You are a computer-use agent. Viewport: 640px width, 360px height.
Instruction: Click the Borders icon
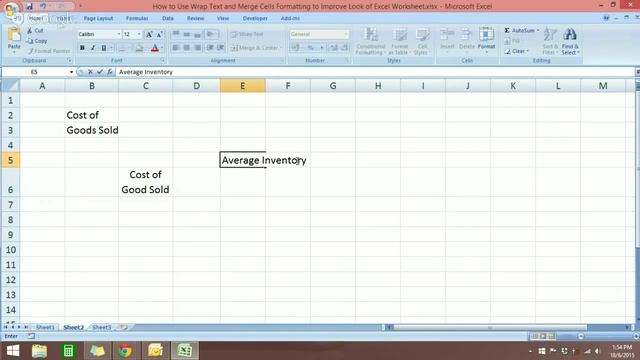tap(122, 48)
